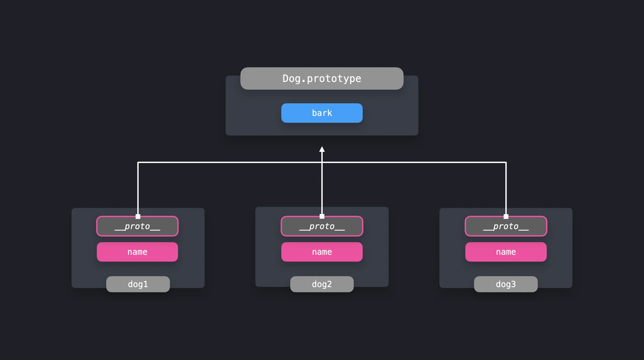This screenshot has height=360, width=644.
Task: Click white square connector on dog3's proto
Action: click(506, 216)
